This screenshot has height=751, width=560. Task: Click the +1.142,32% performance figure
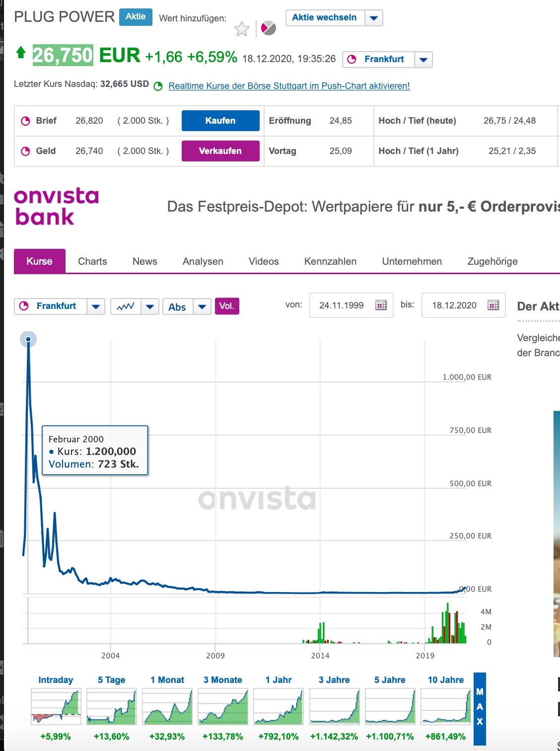[334, 737]
